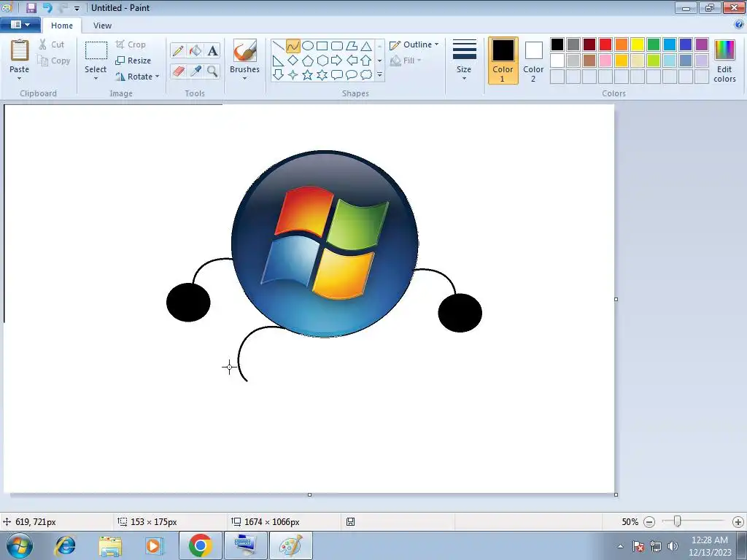This screenshot has height=560, width=747.
Task: Choose the Rounded rectangle shape
Action: [337, 46]
